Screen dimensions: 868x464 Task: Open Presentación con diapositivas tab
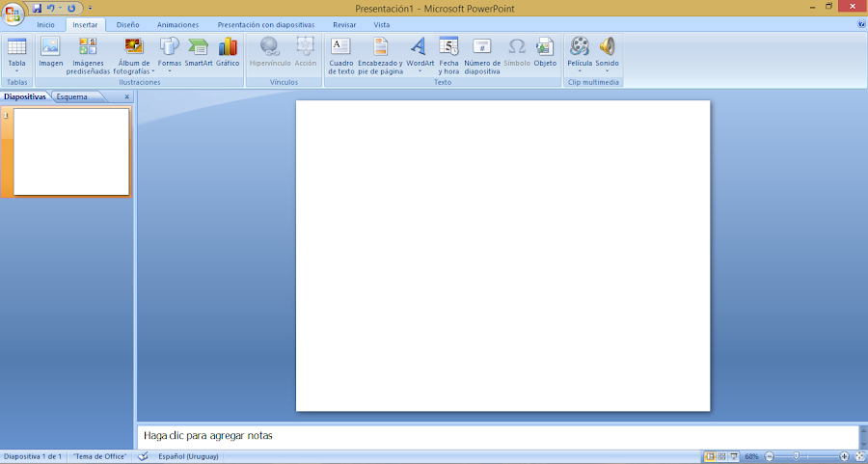[266, 25]
